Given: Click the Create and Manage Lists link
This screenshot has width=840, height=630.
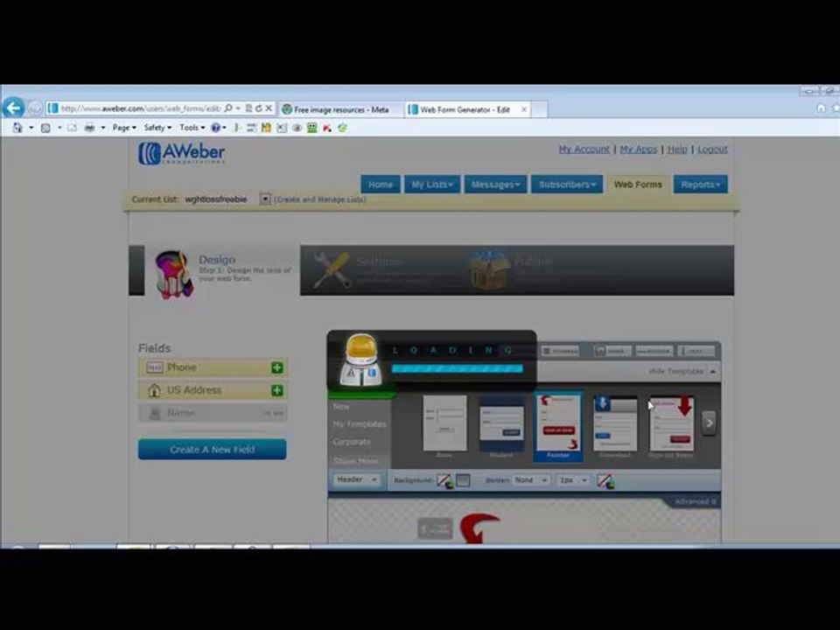Looking at the screenshot, I should 320,199.
